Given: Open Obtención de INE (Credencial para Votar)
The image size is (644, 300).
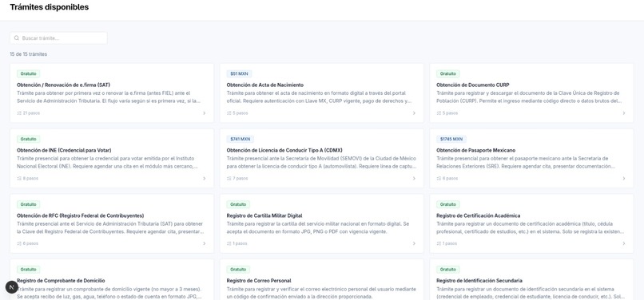Looking at the screenshot, I should (x=64, y=150).
